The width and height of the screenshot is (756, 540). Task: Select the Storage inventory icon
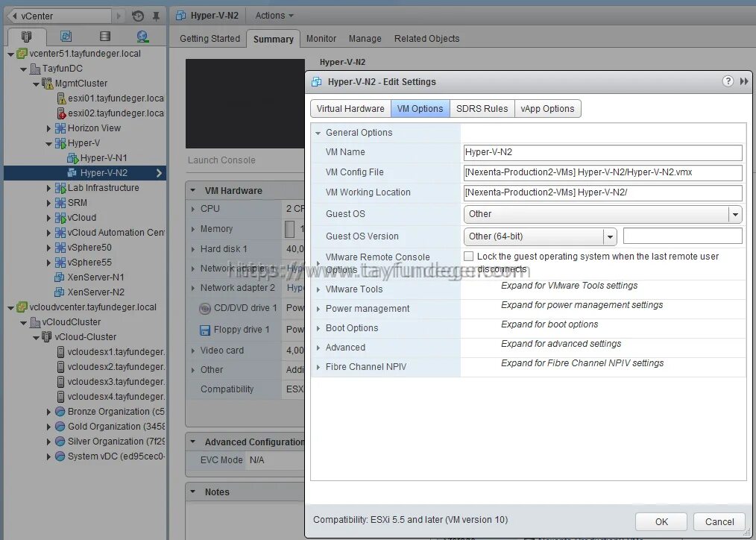pyautogui.click(x=104, y=36)
